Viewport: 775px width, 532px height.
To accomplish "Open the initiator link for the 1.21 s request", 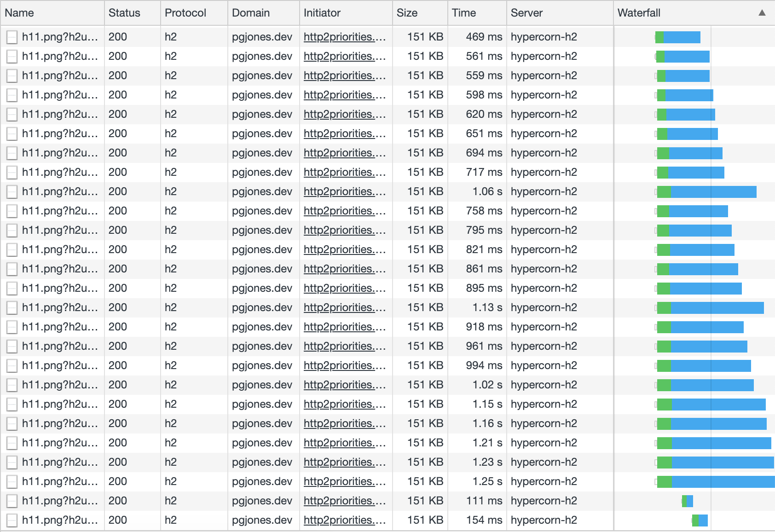I will click(x=344, y=443).
